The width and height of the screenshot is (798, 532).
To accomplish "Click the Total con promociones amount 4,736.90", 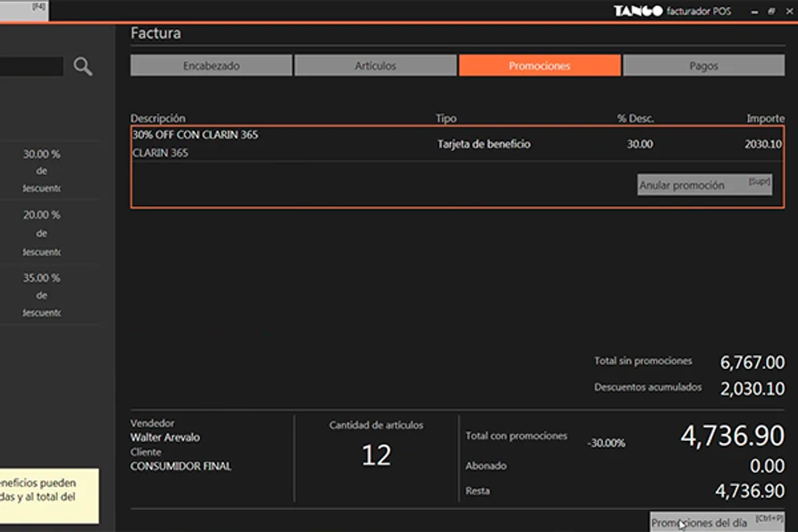I will pyautogui.click(x=732, y=436).
